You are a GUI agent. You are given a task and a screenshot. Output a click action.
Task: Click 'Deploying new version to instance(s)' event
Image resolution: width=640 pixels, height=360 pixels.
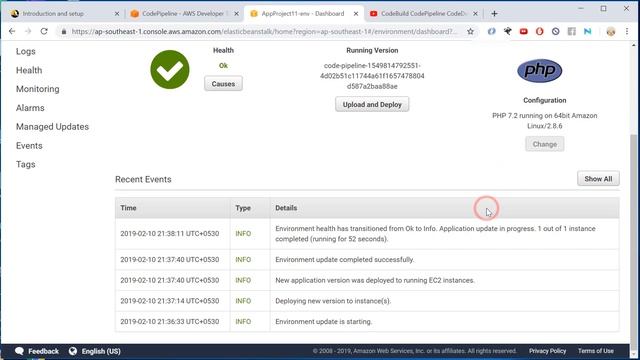pyautogui.click(x=333, y=301)
